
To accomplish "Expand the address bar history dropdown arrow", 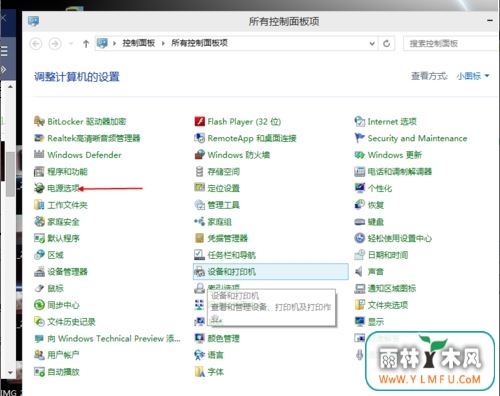I will tap(372, 43).
